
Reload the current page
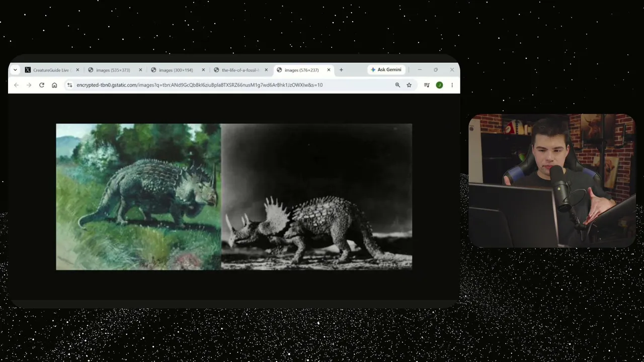(42, 85)
